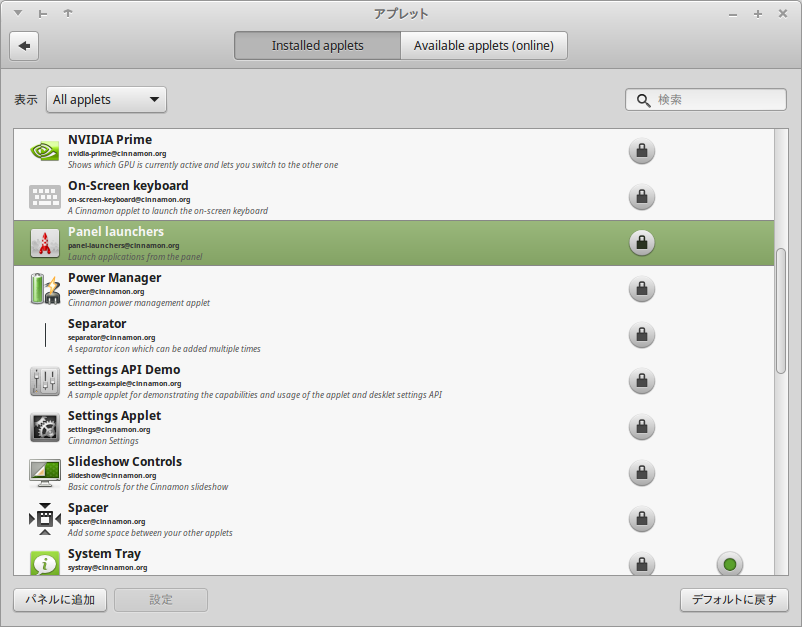The image size is (802, 627).
Task: Click 'Shows which GPU is currently active' description
Action: 203,165
